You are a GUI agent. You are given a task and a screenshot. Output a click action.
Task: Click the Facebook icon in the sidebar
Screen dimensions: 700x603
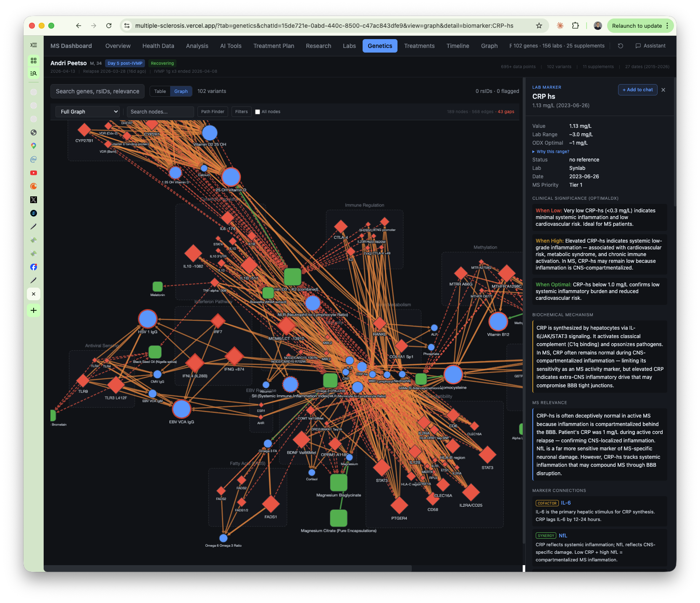(x=33, y=267)
